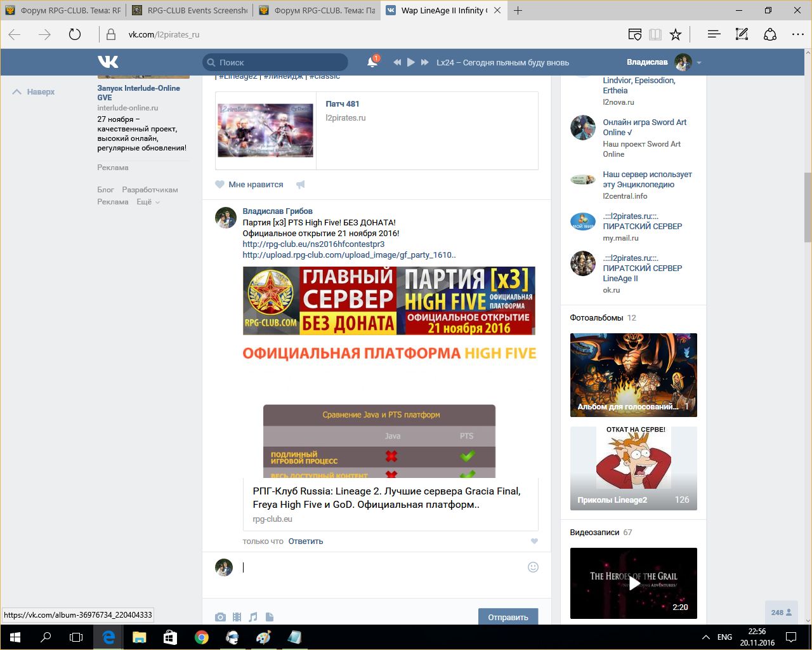This screenshot has height=650, width=812.
Task: Open Action Center notifications icon
Action: [791, 637]
